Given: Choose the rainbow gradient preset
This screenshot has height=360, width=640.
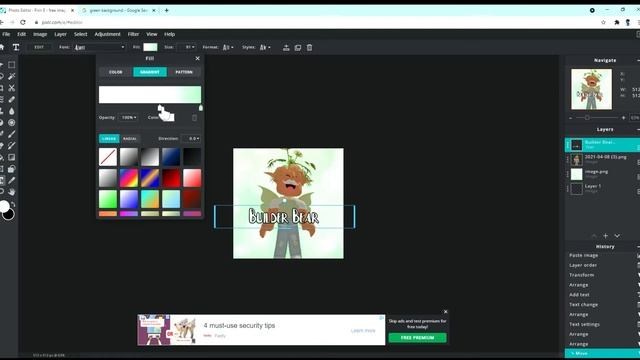Looking at the screenshot, I should click(129, 178).
